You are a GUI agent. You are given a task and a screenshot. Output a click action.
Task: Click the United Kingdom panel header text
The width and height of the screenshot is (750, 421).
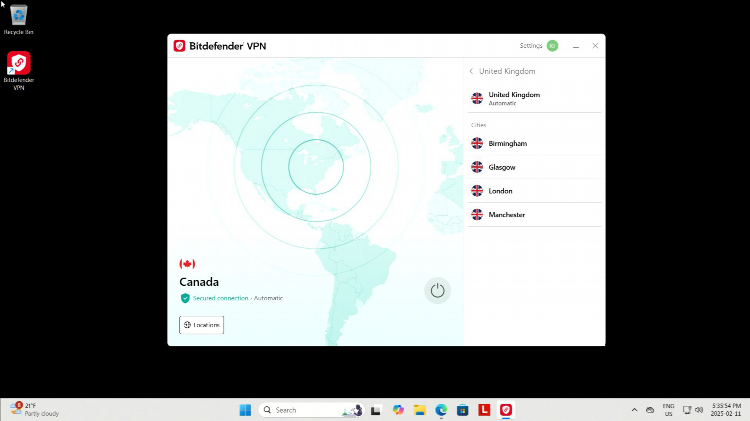[x=507, y=71]
